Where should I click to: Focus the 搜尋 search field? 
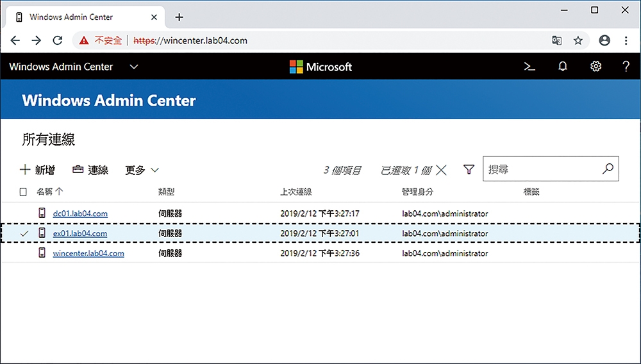(x=551, y=169)
